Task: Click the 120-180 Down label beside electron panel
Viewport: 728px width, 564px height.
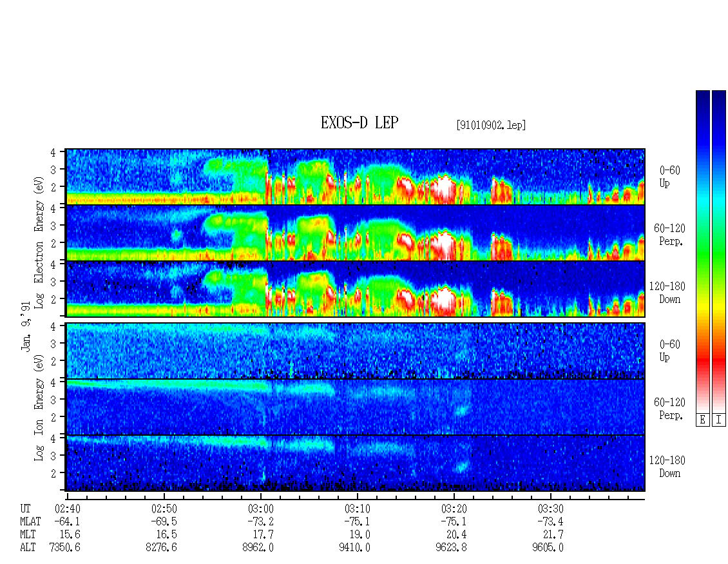Action: (x=667, y=293)
